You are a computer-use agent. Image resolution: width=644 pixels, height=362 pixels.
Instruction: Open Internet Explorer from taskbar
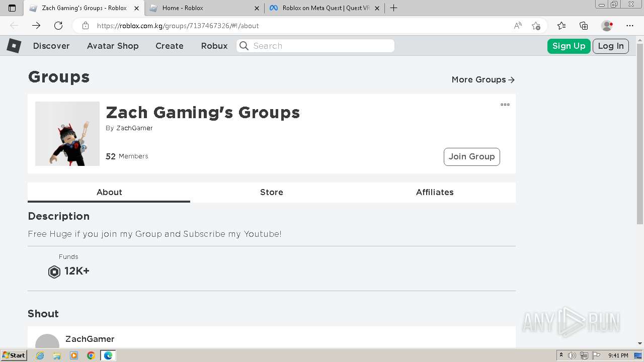pyautogui.click(x=40, y=355)
